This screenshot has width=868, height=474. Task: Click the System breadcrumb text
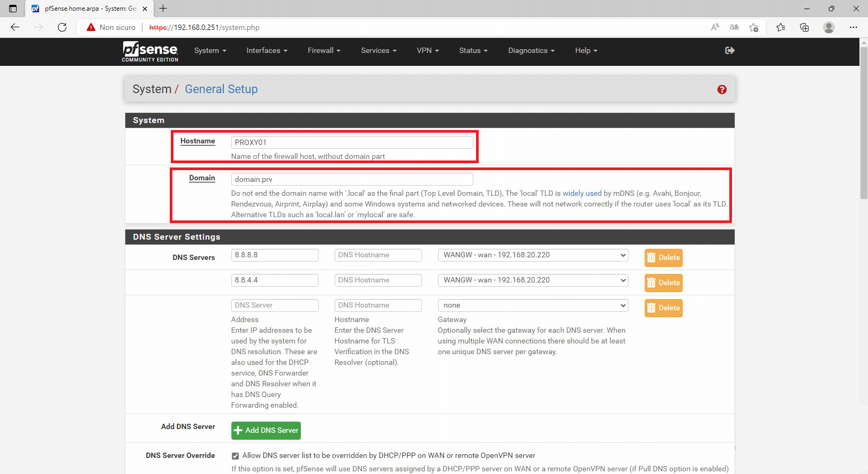coord(152,89)
